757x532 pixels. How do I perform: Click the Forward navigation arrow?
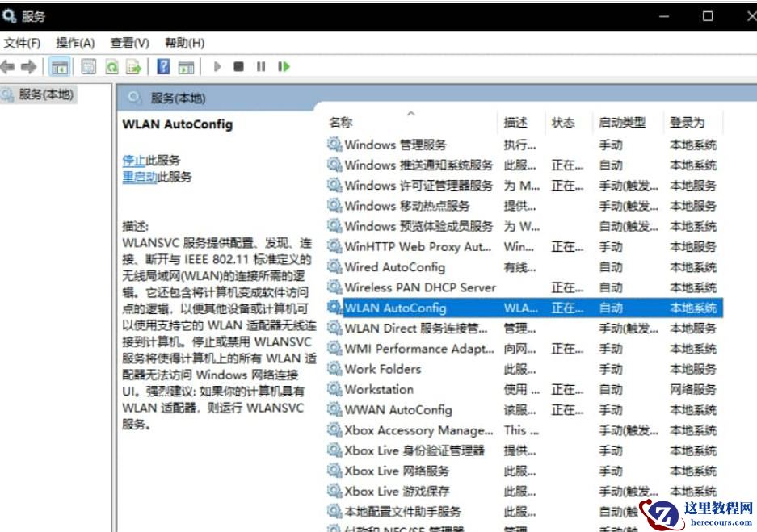coord(31,67)
